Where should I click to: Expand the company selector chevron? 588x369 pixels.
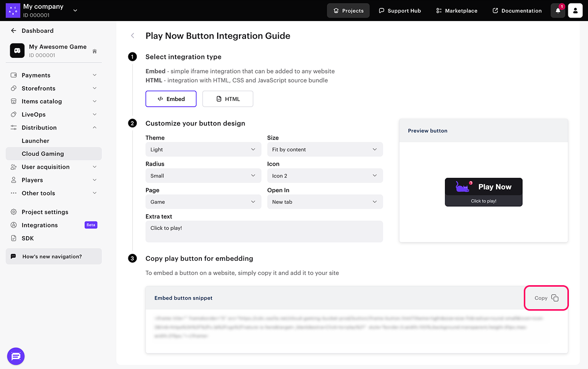(75, 10)
